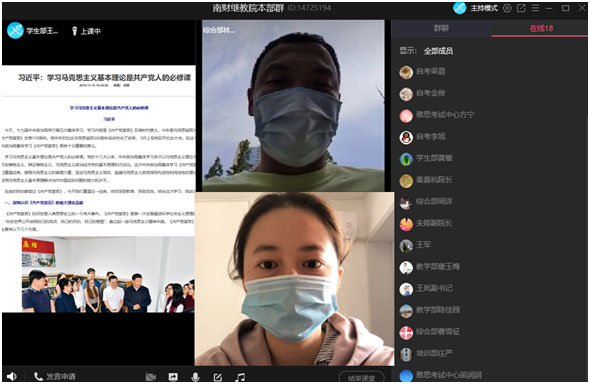Image resolution: width=590 pixels, height=384 pixels.
Task: Click the music note icon
Action: click(240, 376)
